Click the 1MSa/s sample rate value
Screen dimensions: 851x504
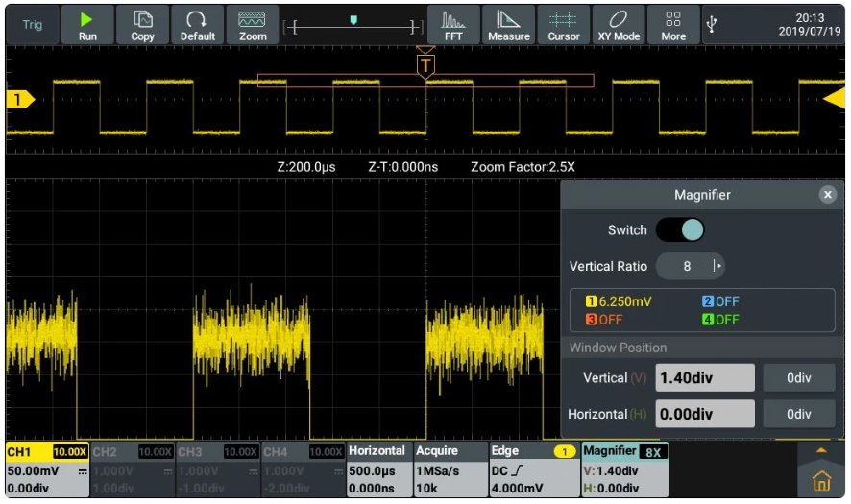click(437, 471)
